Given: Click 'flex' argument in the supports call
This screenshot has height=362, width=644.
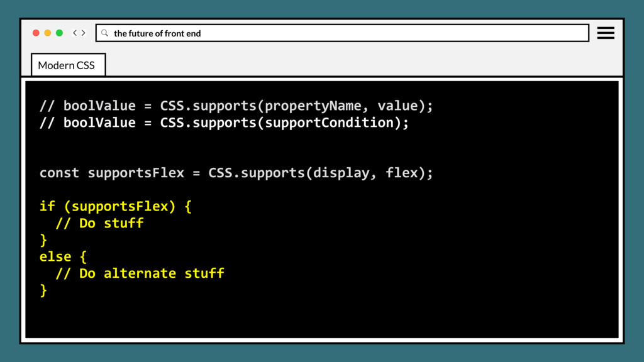Looking at the screenshot, I should (401, 173).
